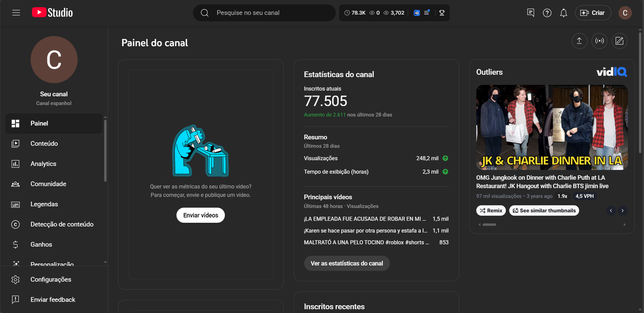Click Ver as estatísticas do canal

(x=347, y=263)
